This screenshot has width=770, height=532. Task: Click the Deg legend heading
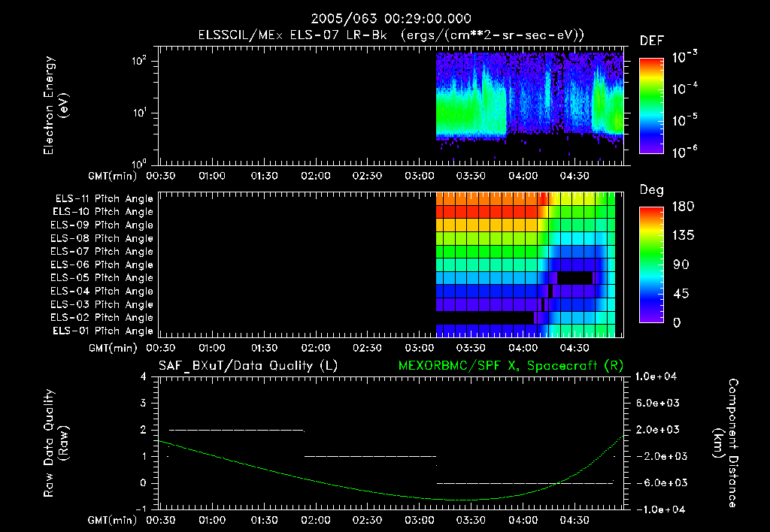(x=652, y=190)
